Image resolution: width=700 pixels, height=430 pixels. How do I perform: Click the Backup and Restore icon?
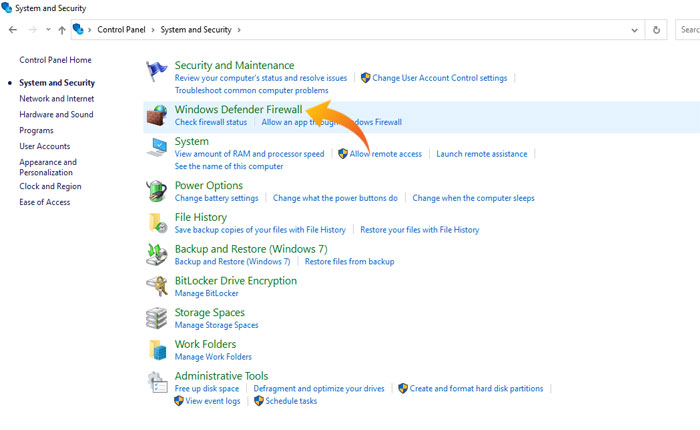pyautogui.click(x=157, y=255)
